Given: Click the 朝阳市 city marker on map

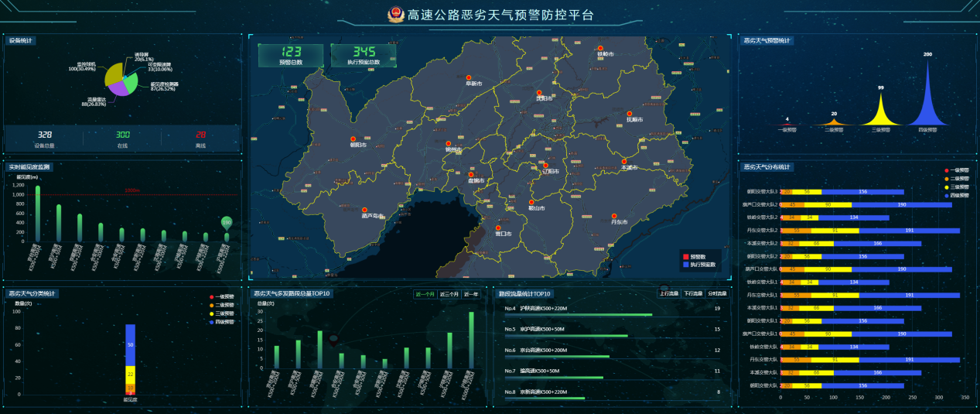Looking at the screenshot, I should pyautogui.click(x=353, y=139).
